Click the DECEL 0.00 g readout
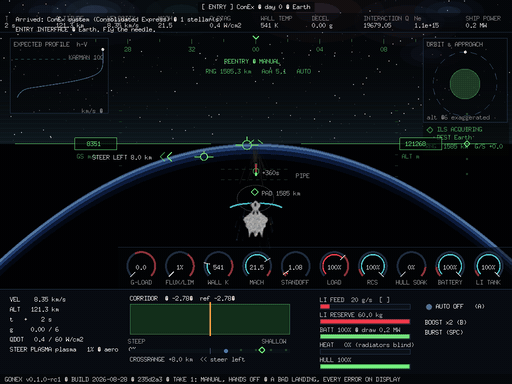Screen dimensions: 512x384 click(322, 22)
